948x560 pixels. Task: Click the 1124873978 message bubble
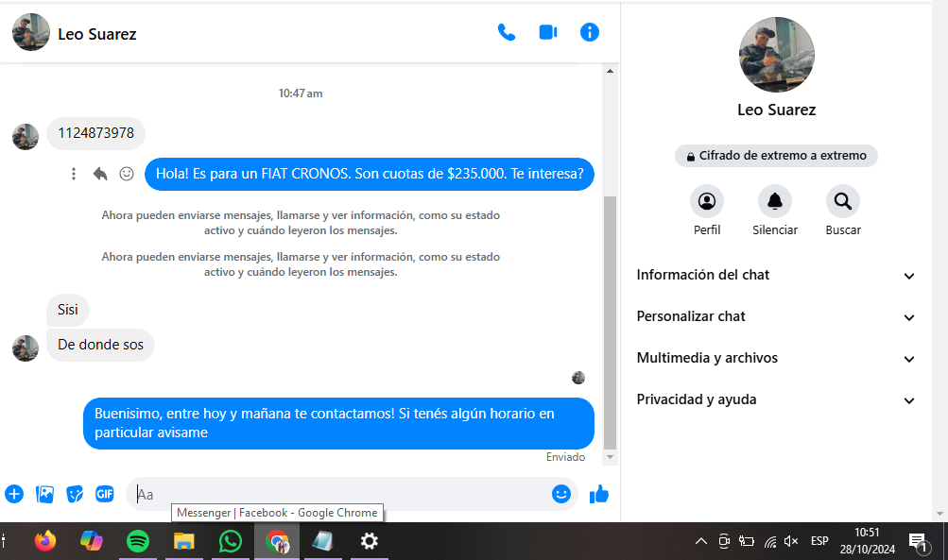(95, 133)
